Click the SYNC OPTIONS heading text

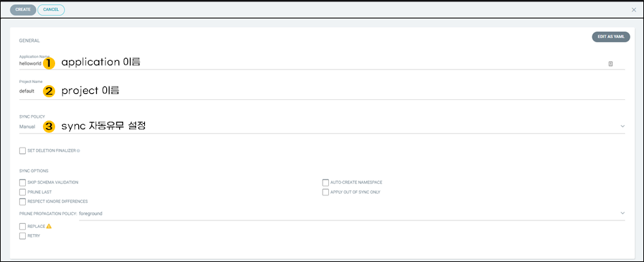coord(33,170)
